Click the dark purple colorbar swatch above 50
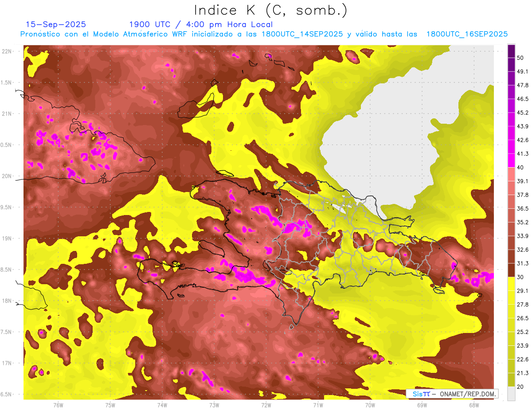 (511, 50)
